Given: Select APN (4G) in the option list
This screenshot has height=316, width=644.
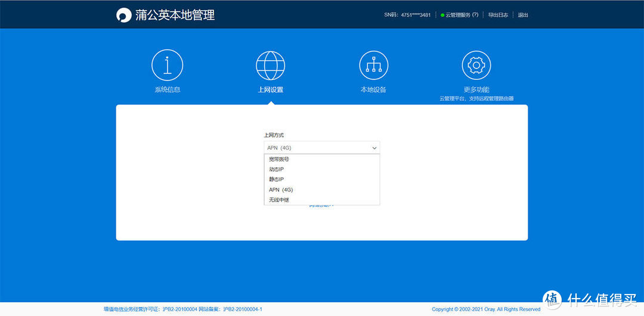Looking at the screenshot, I should [281, 190].
